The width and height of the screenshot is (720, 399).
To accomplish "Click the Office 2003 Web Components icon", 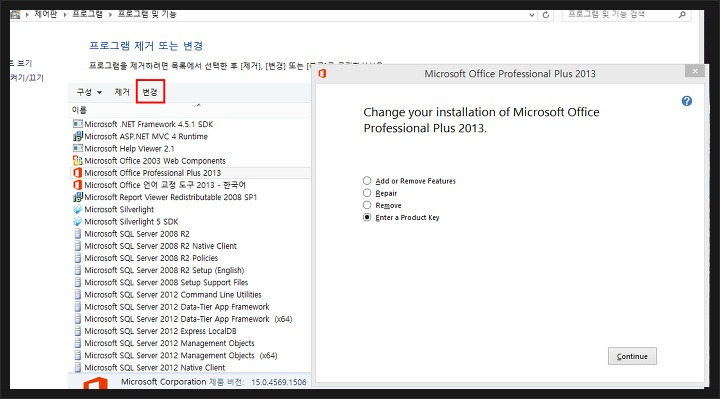I will coord(78,161).
